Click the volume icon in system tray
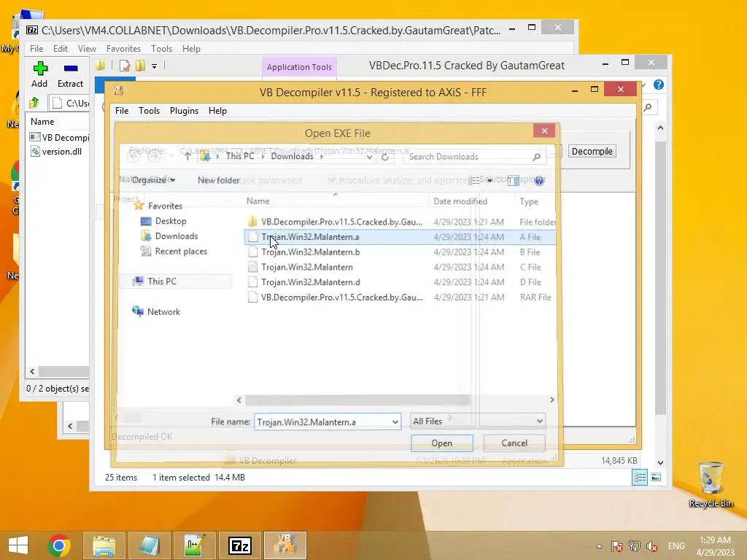747x560 pixels. click(651, 546)
